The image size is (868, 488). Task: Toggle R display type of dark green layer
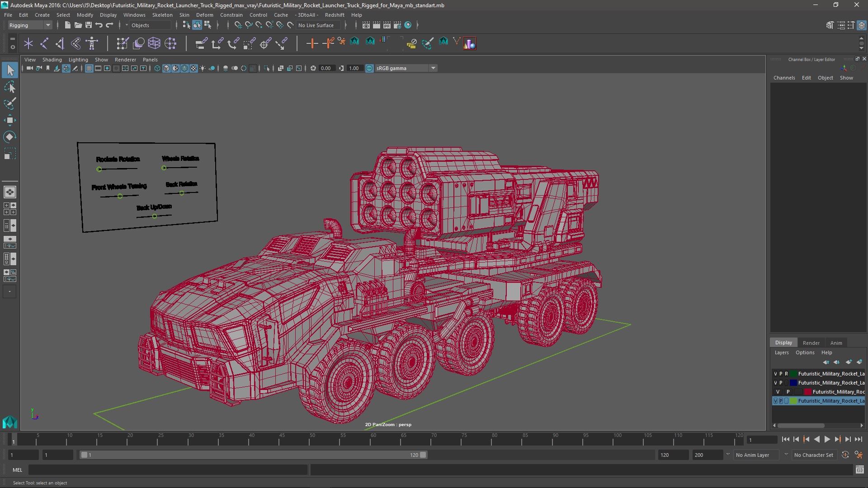pyautogui.click(x=787, y=374)
